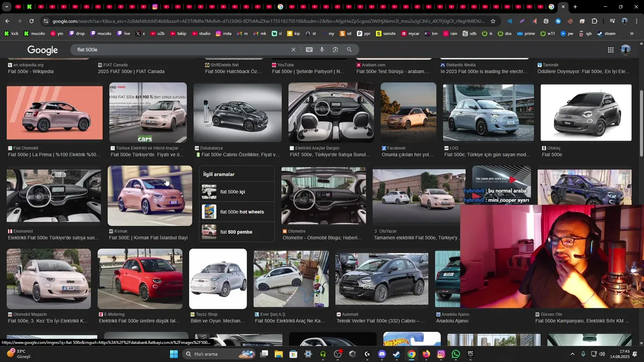Screen dimensions: 644x362
Task: Open a new Chrome tab
Action: [575, 7]
